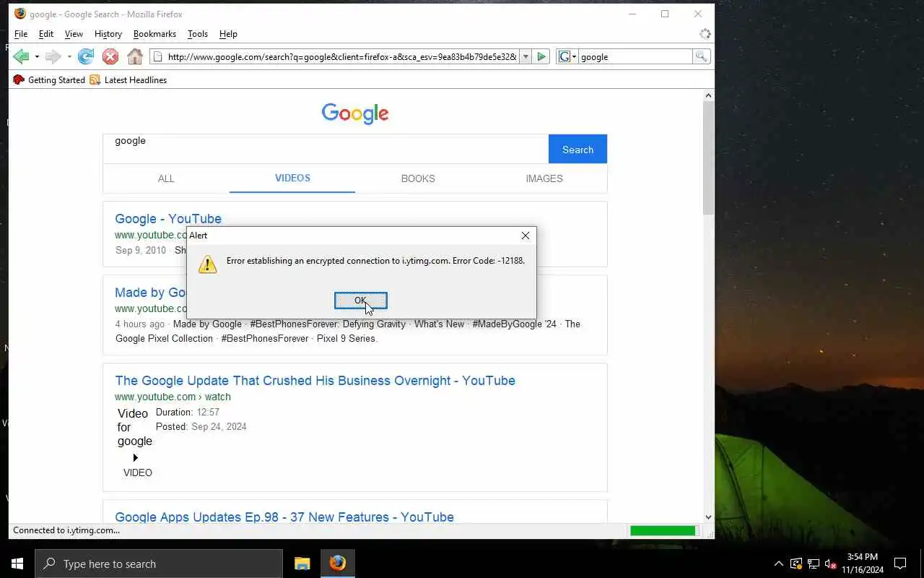Open the forward history dropdown arrow

(x=69, y=56)
